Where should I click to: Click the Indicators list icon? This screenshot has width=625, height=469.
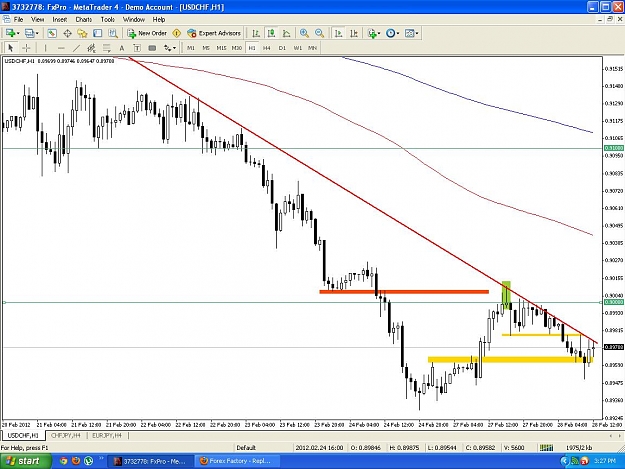[372, 33]
